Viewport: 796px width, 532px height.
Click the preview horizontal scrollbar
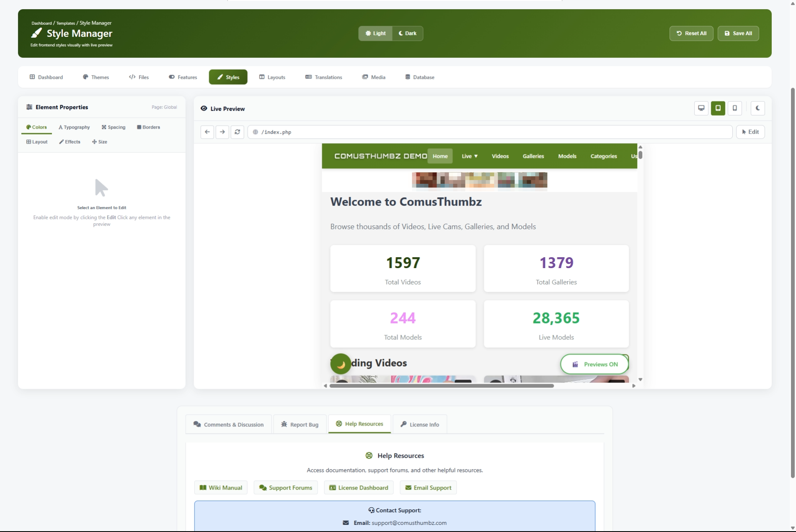(x=442, y=386)
